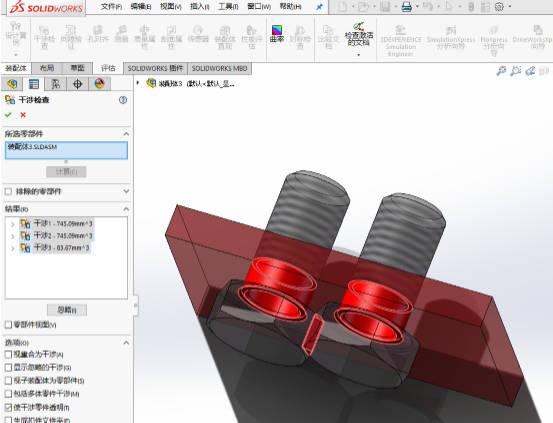
Task: Collapse the 选项 (Options) section
Action: tap(126, 343)
